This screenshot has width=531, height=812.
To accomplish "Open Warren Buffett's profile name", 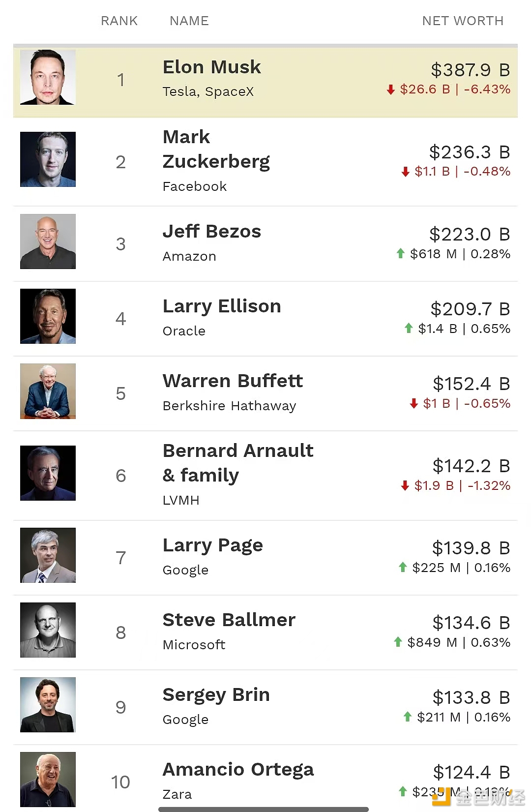I will coord(233,381).
